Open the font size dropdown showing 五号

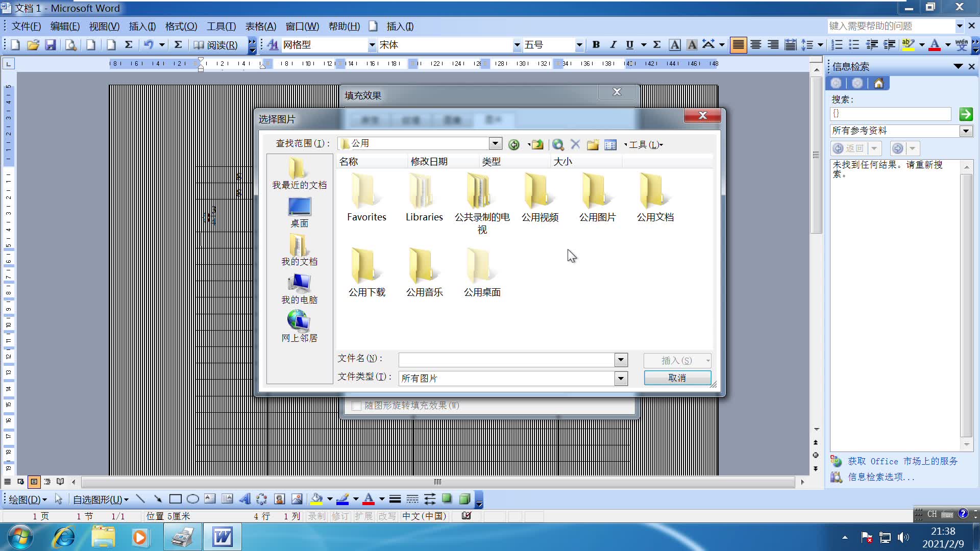[x=579, y=45]
